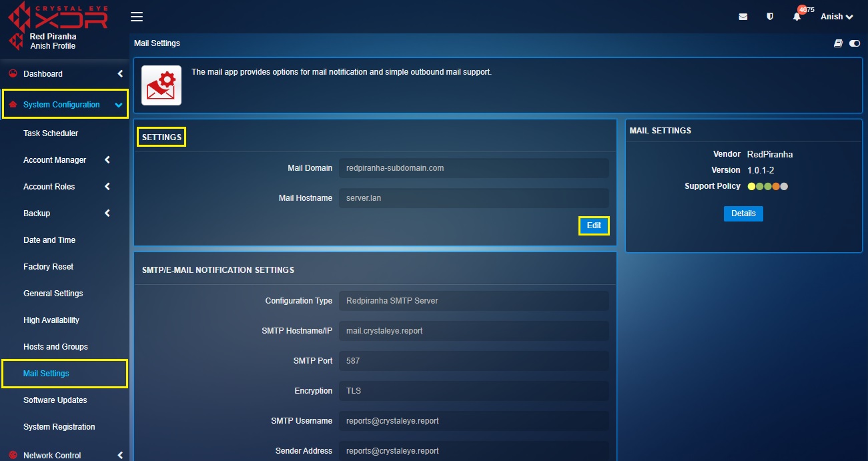Open Task Scheduler in sidebar
868x461 pixels.
click(x=51, y=133)
